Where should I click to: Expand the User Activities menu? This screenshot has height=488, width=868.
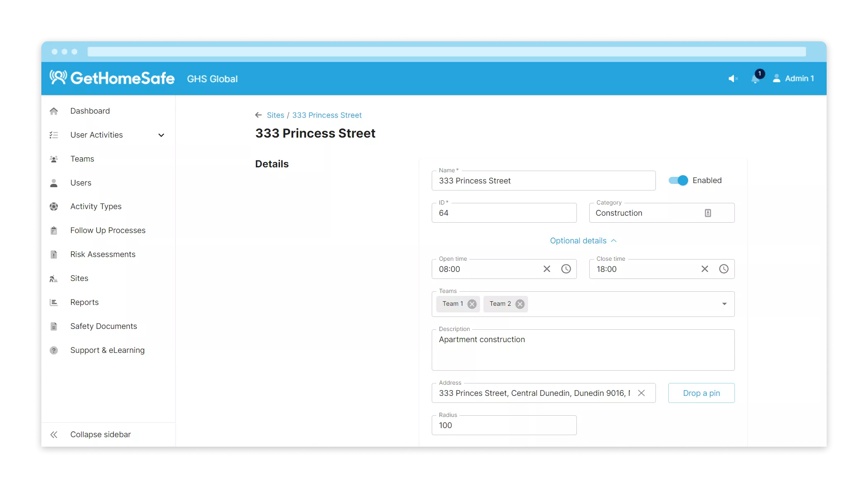pos(161,135)
